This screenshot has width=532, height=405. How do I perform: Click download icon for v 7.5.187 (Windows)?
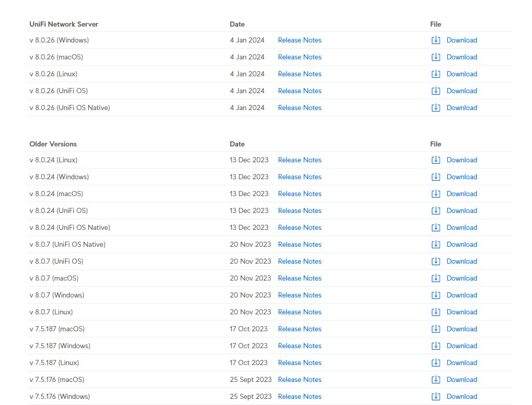click(436, 346)
